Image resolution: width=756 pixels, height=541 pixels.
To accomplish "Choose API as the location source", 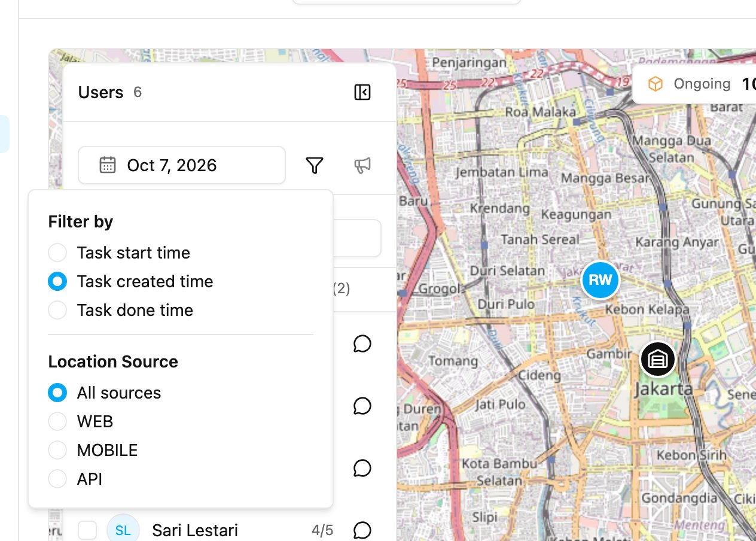I will point(57,479).
